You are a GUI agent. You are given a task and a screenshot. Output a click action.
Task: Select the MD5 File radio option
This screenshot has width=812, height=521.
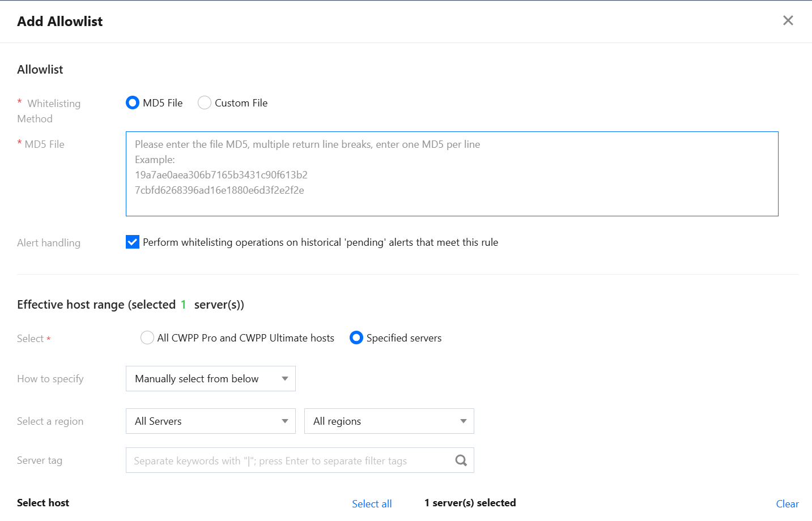click(133, 103)
